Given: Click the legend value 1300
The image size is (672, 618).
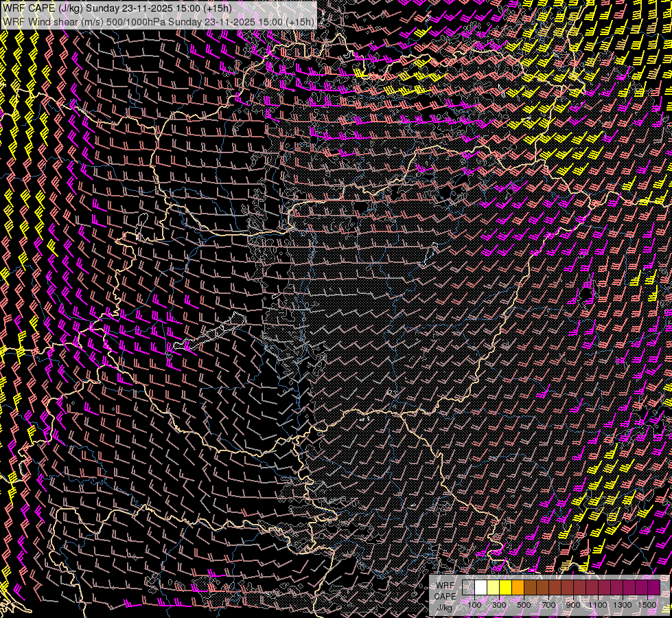Looking at the screenshot, I should tap(623, 605).
